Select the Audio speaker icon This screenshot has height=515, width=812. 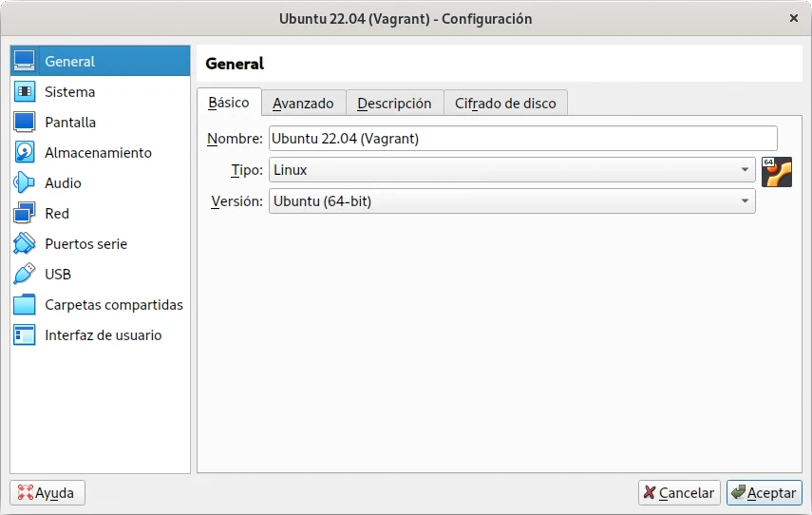[25, 183]
